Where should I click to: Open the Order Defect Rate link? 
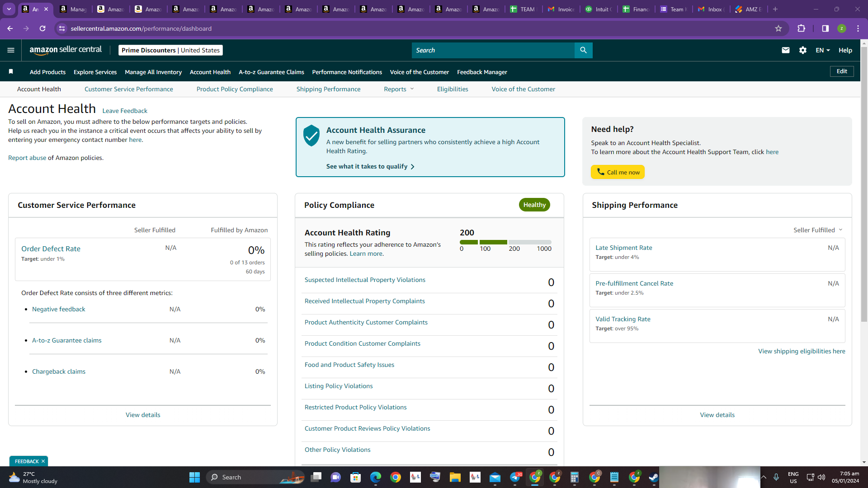(x=51, y=249)
